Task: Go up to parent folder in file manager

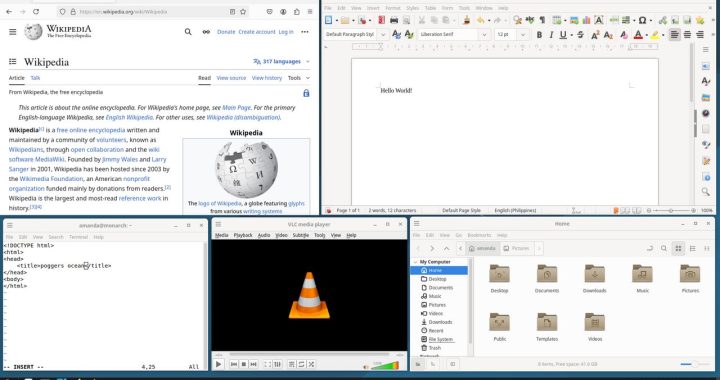Action: [446, 248]
